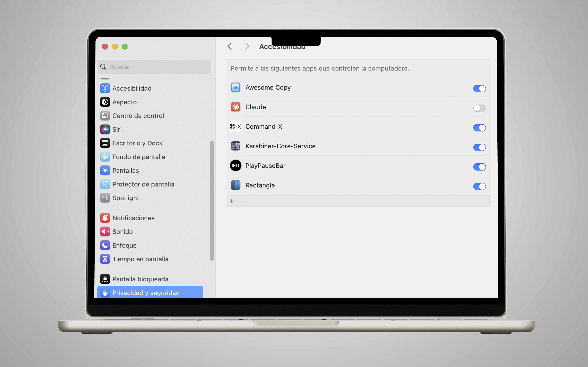Open Pantallas label in sidebar
The image size is (588, 367).
125,170
